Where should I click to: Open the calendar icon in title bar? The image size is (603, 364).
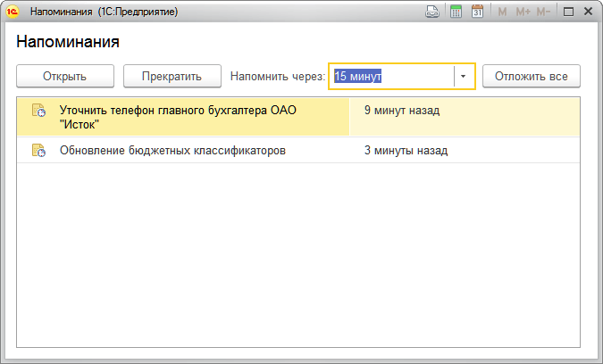[477, 12]
